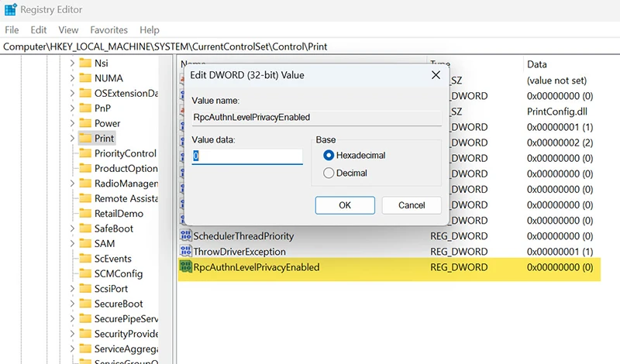Select the SecurePipeServ tree item
Image resolution: width=620 pixels, height=364 pixels.
(x=126, y=318)
